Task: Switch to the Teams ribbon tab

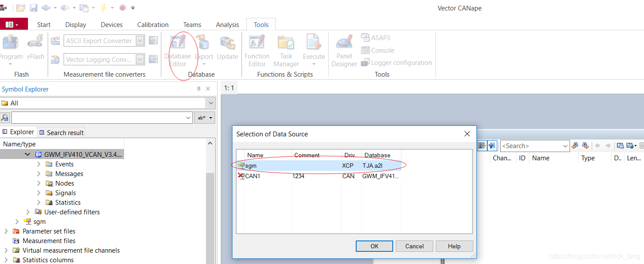Action: click(192, 25)
